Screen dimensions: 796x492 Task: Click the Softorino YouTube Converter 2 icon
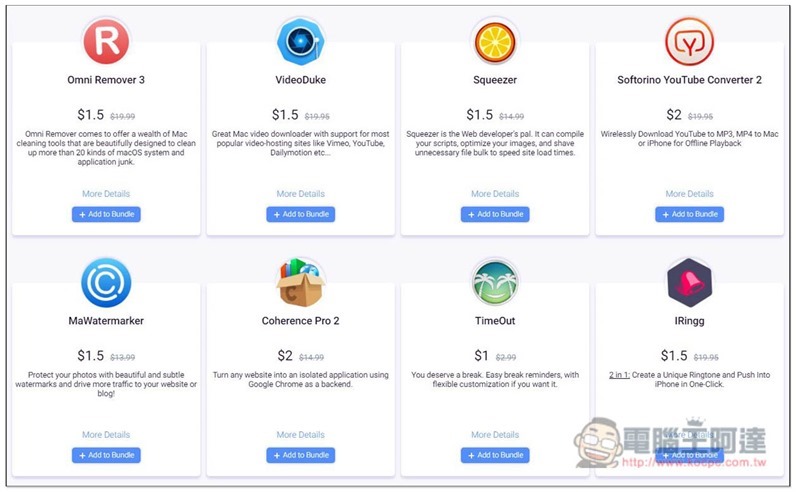point(689,41)
